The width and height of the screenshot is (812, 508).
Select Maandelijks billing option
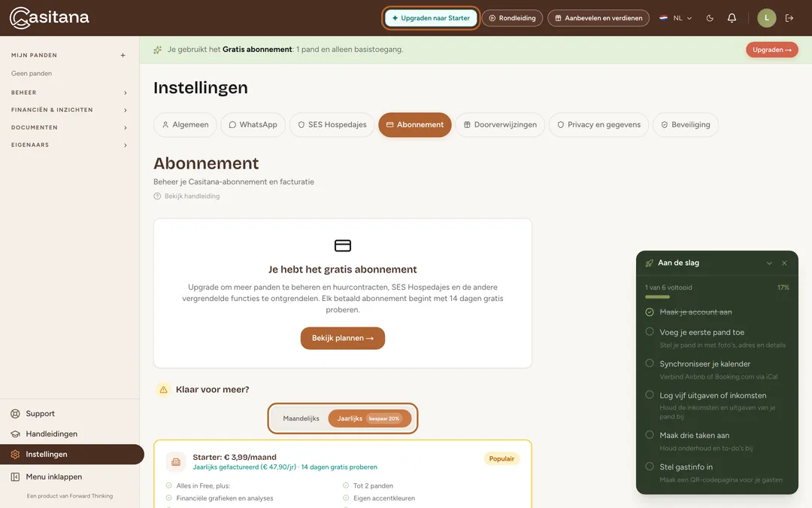pos(301,418)
